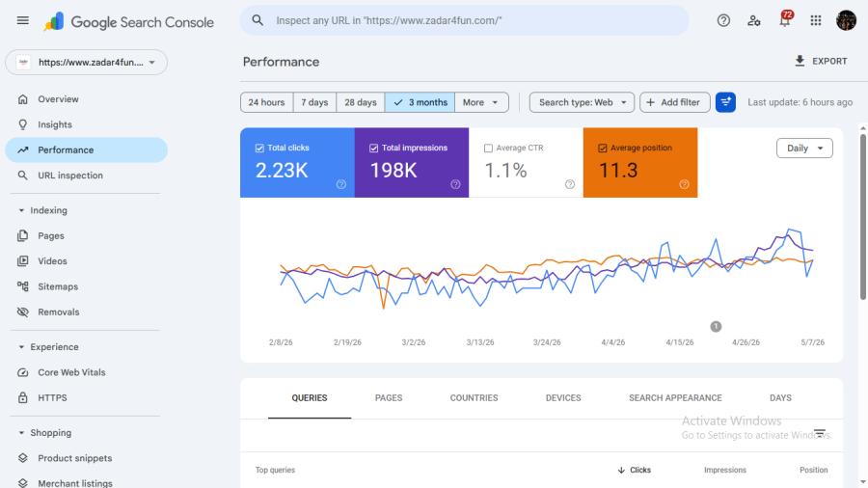Open the More date range dropdown

click(481, 102)
